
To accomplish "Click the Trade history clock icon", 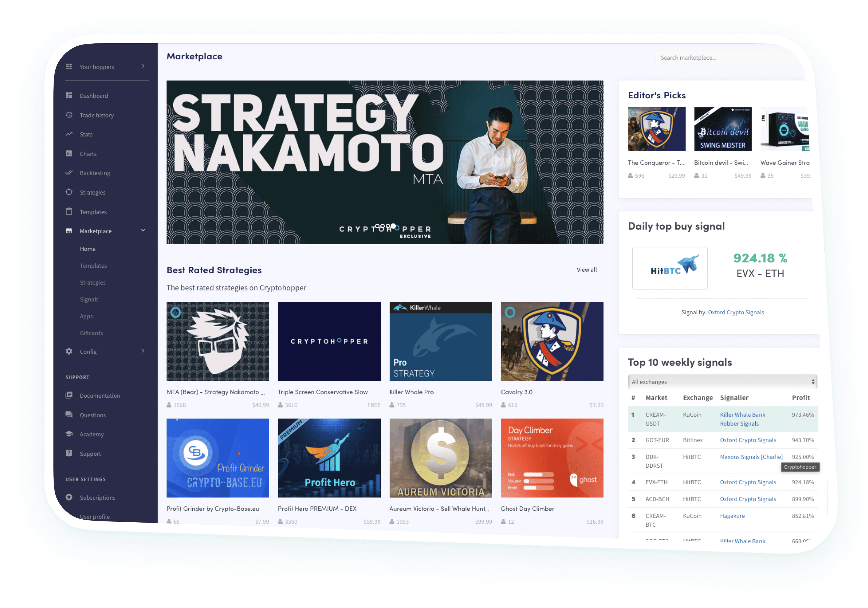I will click(x=69, y=115).
